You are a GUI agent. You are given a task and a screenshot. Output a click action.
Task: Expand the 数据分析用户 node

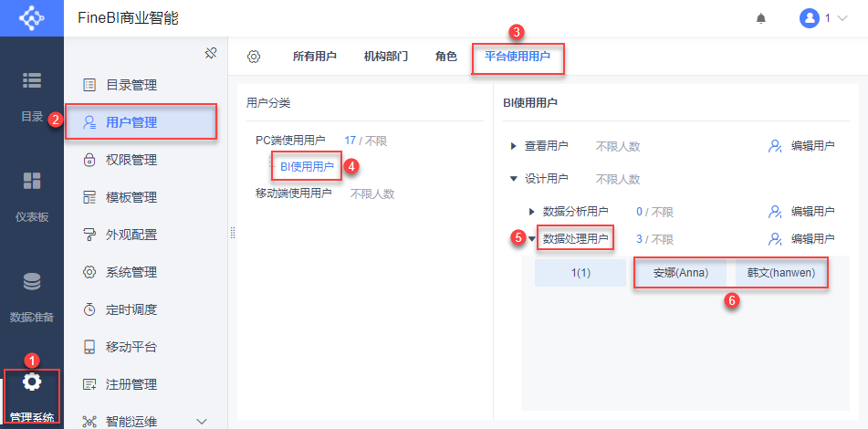click(x=532, y=212)
